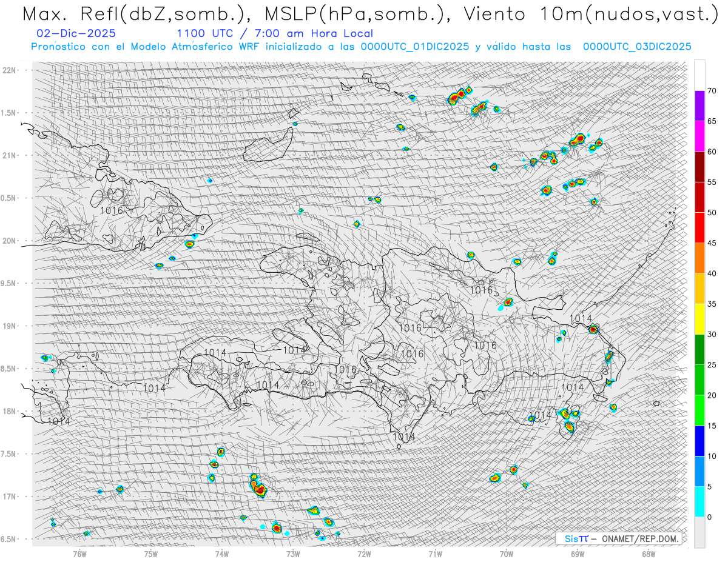Click the "1016" isobar label over eastern Cuba

coord(112,211)
